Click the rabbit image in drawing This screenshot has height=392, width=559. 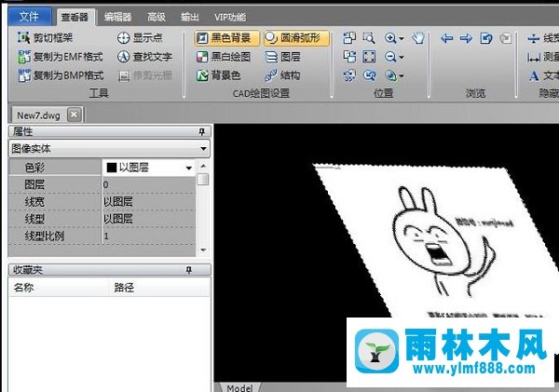[x=442, y=240]
